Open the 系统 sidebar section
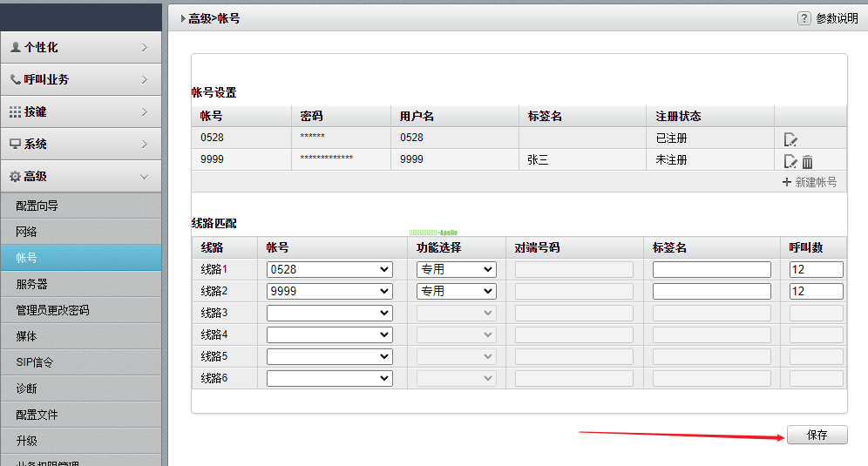The height and width of the screenshot is (466, 868). tap(80, 144)
